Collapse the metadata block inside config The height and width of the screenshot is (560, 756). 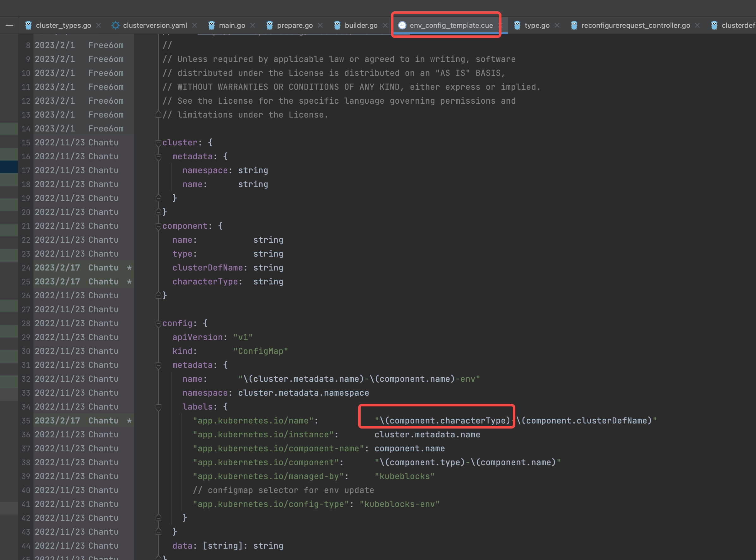(158, 365)
